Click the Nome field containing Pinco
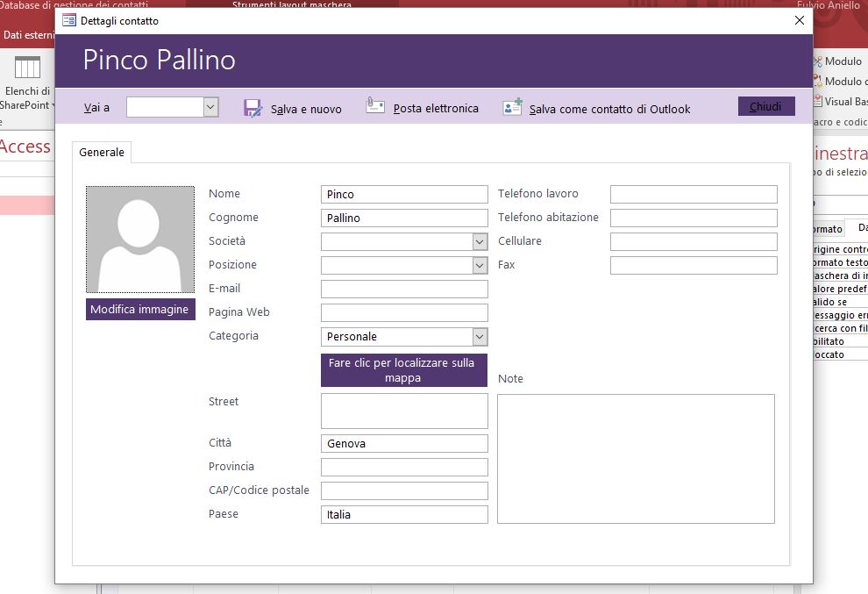Viewport: 868px width, 594px height. tap(404, 195)
